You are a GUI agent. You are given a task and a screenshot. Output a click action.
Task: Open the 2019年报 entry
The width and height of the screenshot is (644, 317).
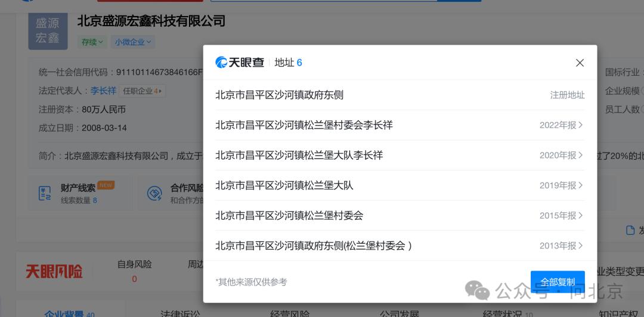[561, 185]
